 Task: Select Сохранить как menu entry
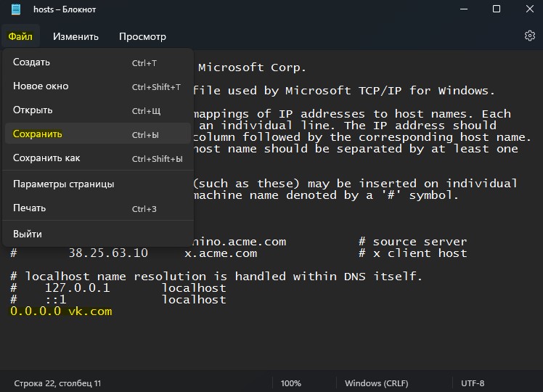[98, 158]
